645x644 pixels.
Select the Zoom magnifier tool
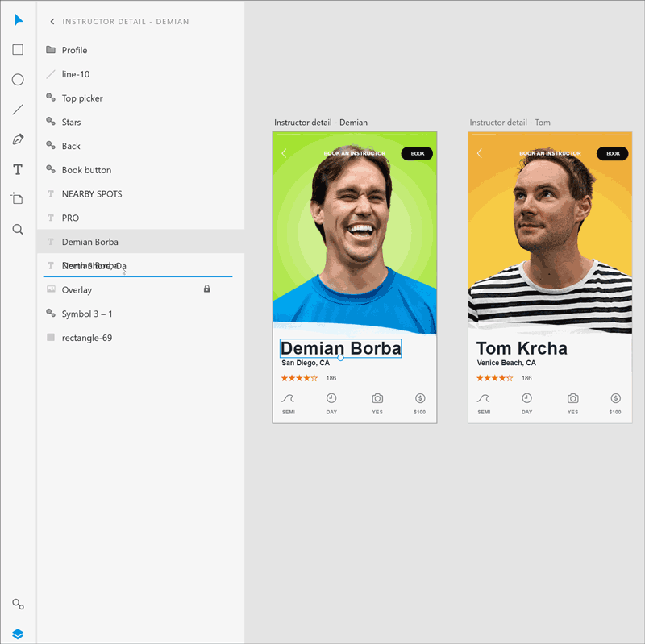pyautogui.click(x=18, y=230)
